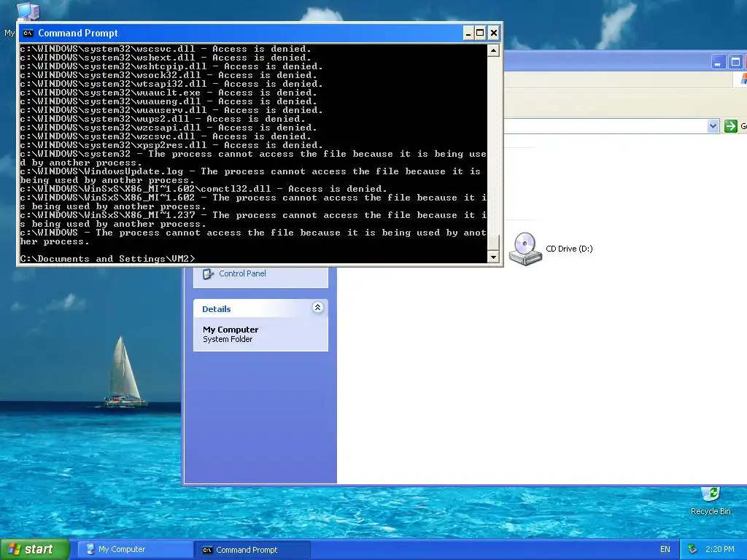This screenshot has height=560, width=747.
Task: Click the My Computer desktop icon
Action: [x=28, y=12]
